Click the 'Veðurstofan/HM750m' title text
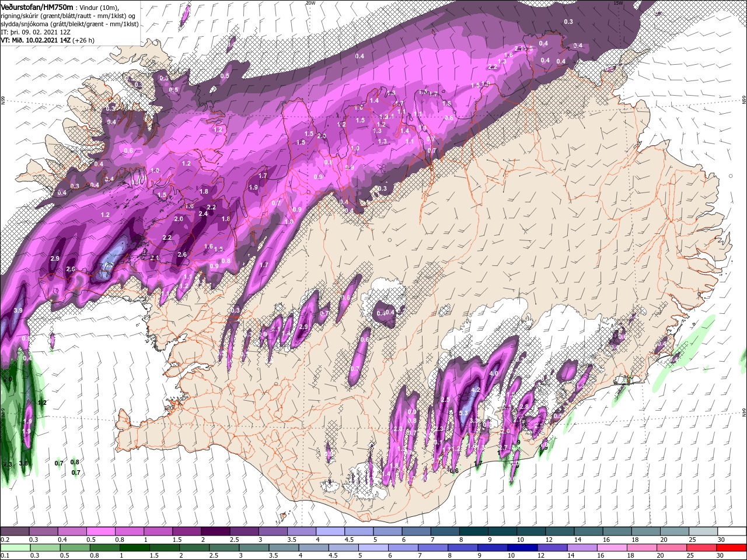This screenshot has height=560, width=747. [37, 6]
